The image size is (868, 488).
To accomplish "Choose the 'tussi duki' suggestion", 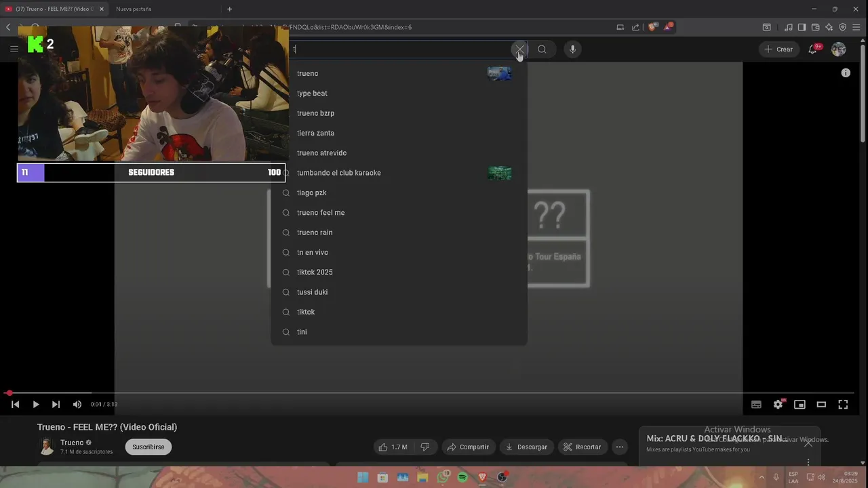I will tap(399, 292).
